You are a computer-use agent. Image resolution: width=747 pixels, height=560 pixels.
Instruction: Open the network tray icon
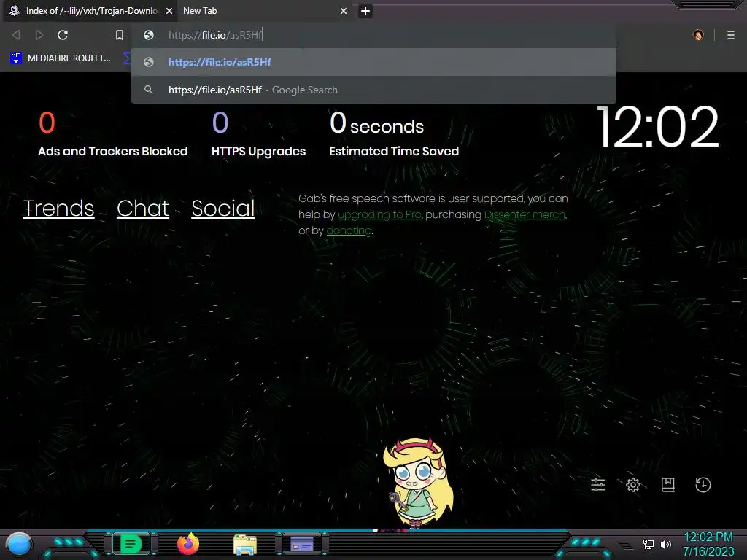click(649, 544)
